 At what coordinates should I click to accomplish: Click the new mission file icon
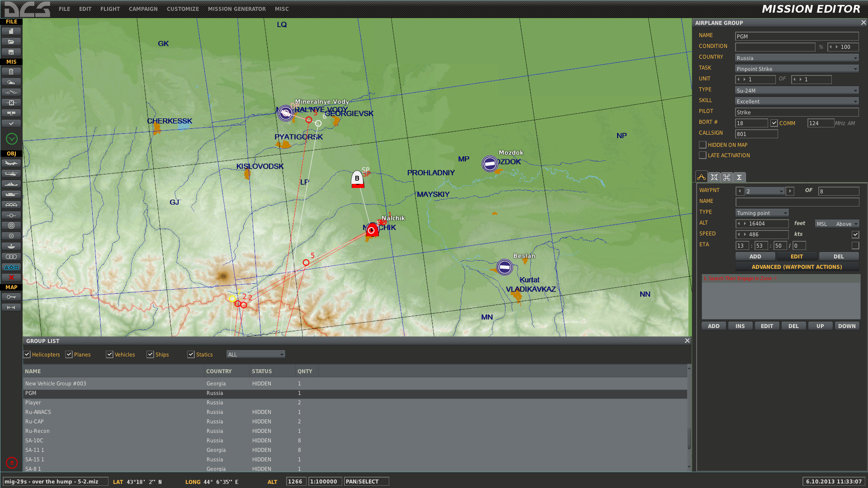tap(11, 31)
